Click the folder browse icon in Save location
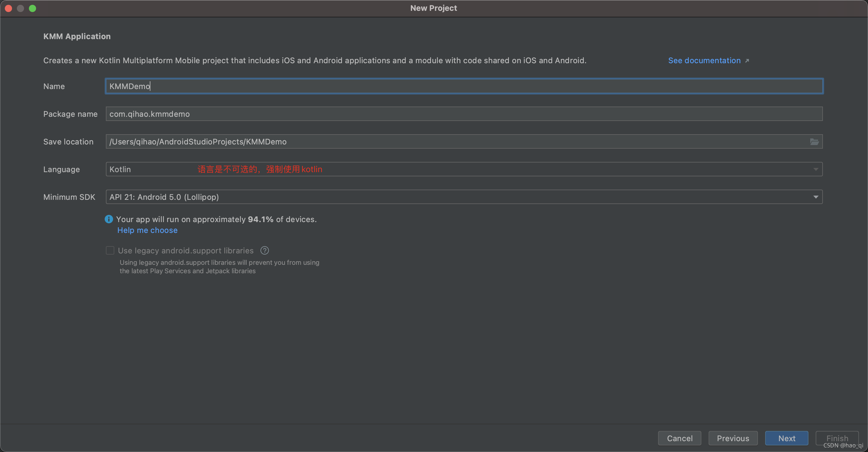 tap(814, 141)
